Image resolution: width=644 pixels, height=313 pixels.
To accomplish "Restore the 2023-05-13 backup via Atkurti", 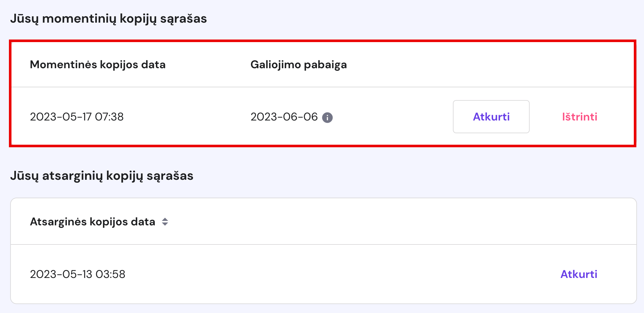I will [578, 274].
